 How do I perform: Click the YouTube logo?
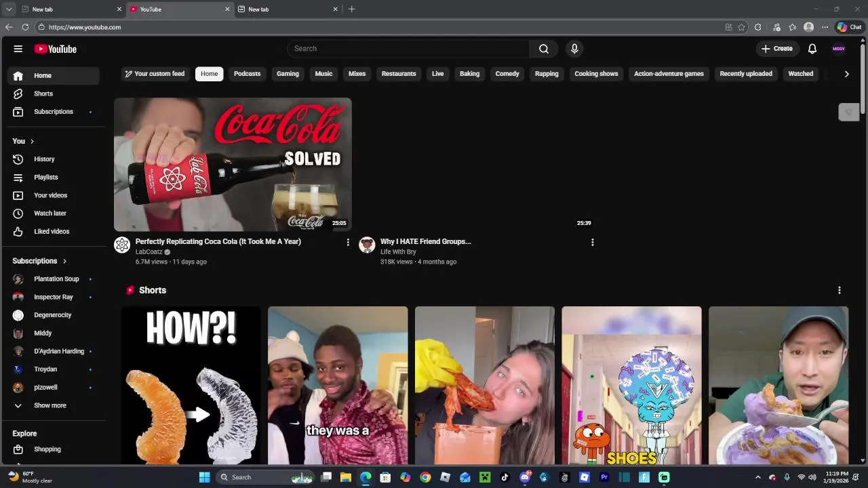pos(56,49)
